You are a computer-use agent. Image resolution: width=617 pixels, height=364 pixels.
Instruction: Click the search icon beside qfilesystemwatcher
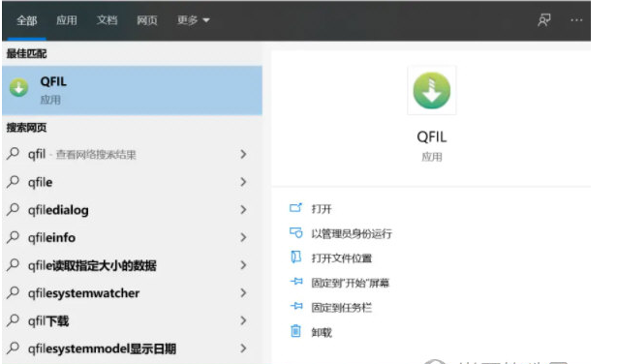click(13, 292)
